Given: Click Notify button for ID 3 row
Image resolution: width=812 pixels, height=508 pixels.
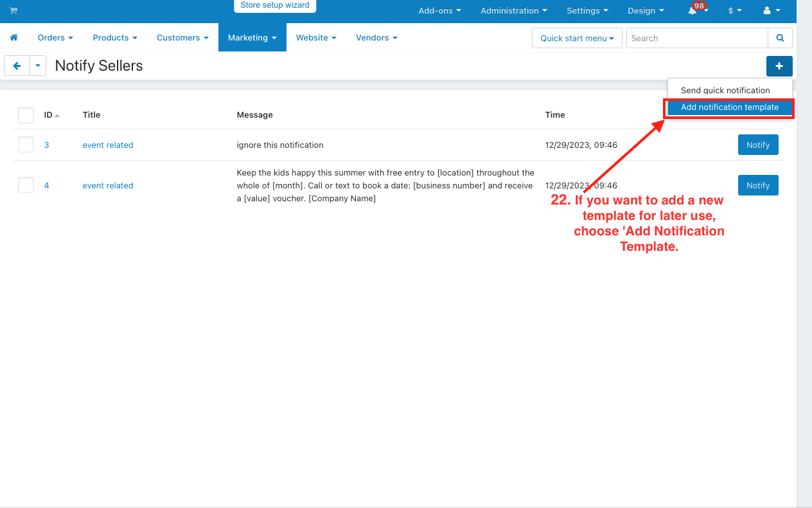Looking at the screenshot, I should click(757, 145).
